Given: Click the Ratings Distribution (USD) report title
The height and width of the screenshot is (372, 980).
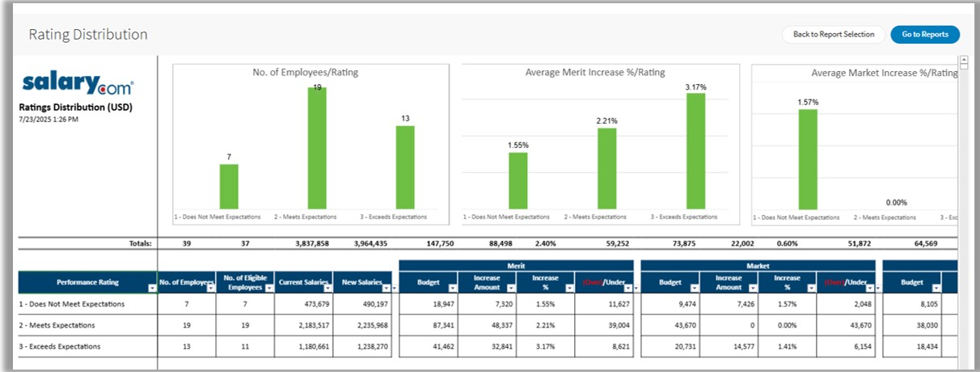Looking at the screenshot, I should pyautogui.click(x=76, y=107).
